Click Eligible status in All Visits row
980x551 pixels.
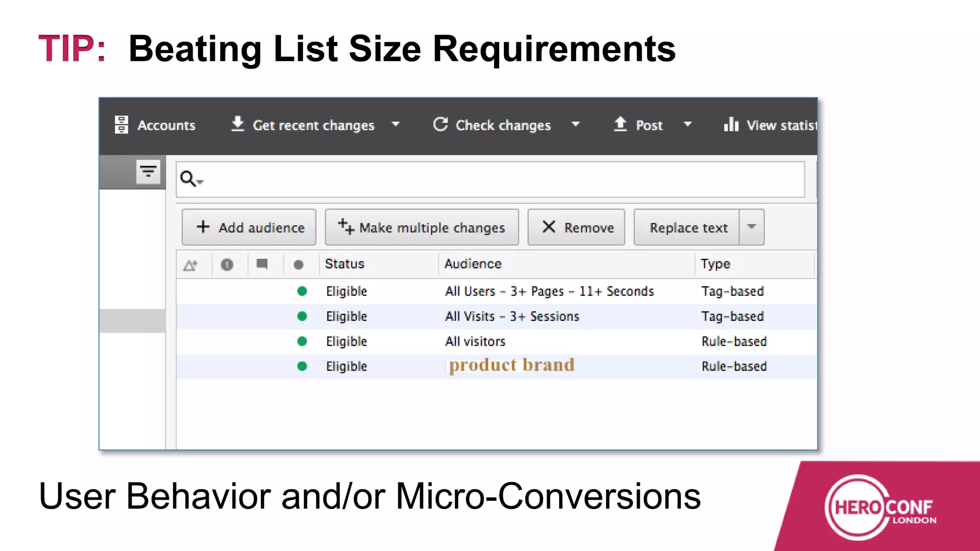point(346,317)
